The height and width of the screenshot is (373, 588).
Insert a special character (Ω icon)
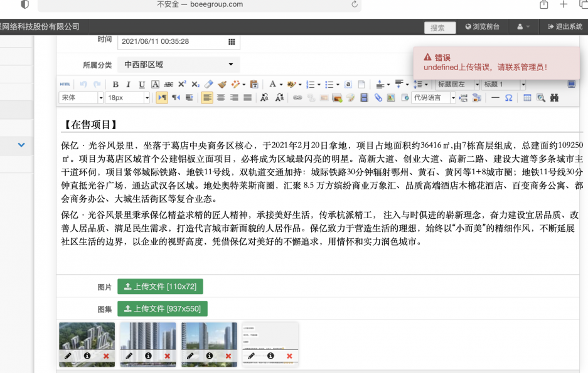click(x=509, y=98)
